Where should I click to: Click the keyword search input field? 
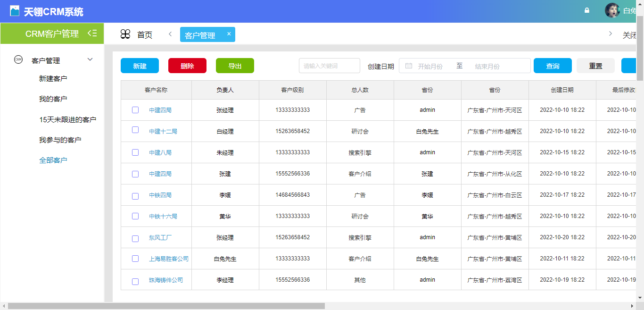[329, 66]
